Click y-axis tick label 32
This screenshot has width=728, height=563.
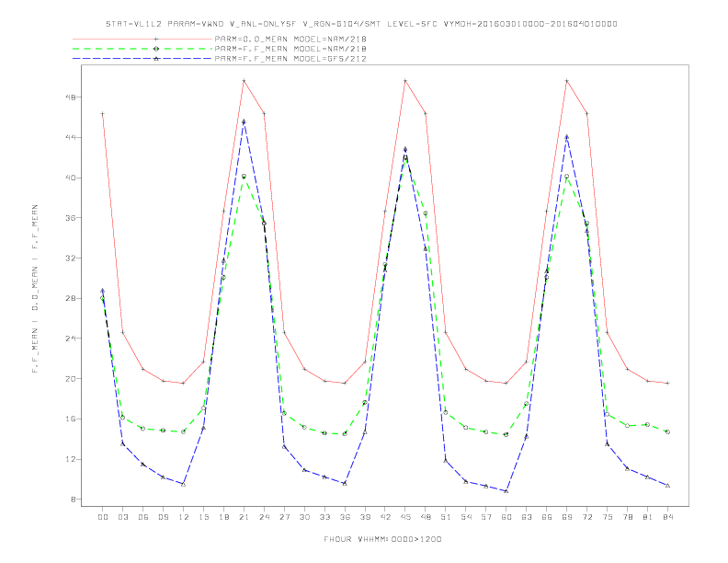pyautogui.click(x=71, y=258)
